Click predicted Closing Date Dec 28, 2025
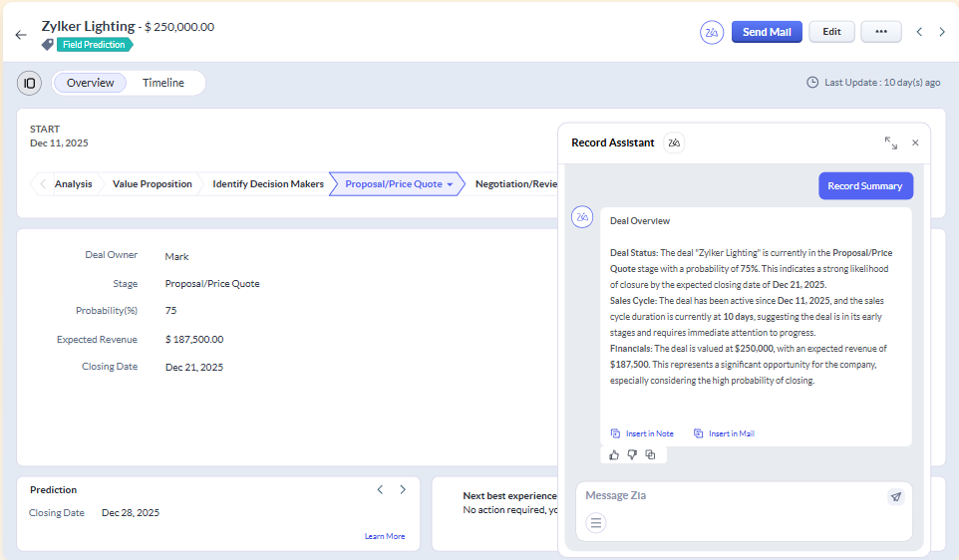 pyautogui.click(x=131, y=513)
